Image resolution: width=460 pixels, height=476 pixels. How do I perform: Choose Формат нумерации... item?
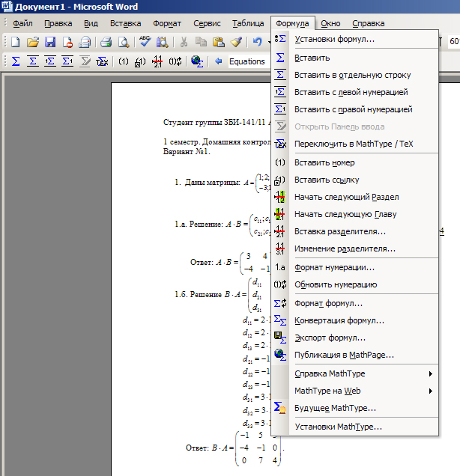click(356, 267)
